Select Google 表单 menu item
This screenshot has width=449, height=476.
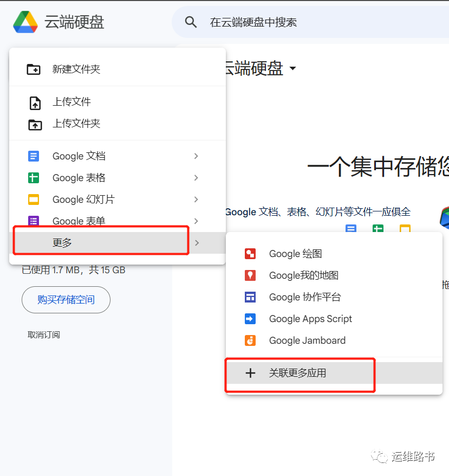point(118,221)
